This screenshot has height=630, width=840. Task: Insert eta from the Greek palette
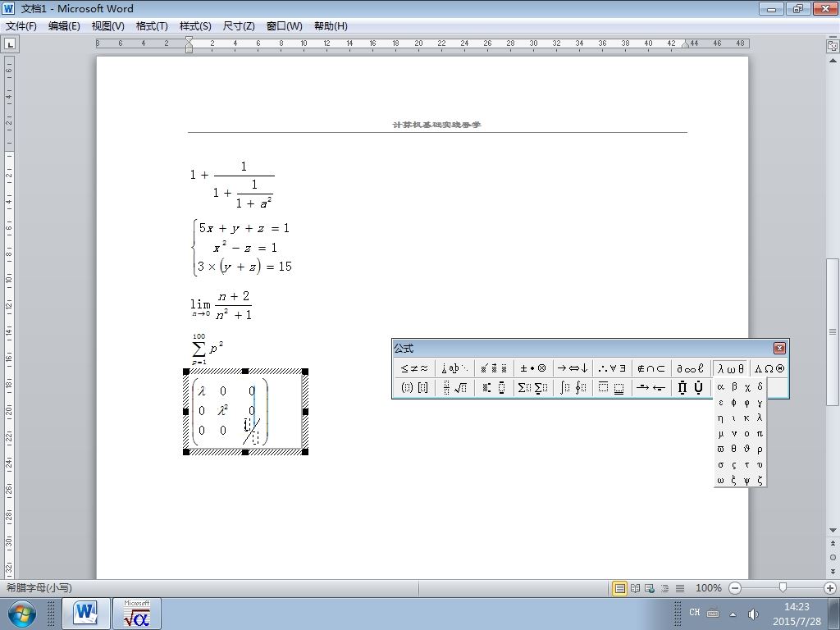coord(720,418)
